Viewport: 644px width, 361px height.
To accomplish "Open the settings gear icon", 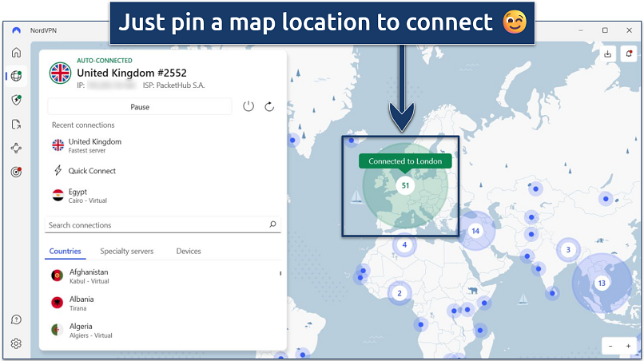I will click(16, 344).
